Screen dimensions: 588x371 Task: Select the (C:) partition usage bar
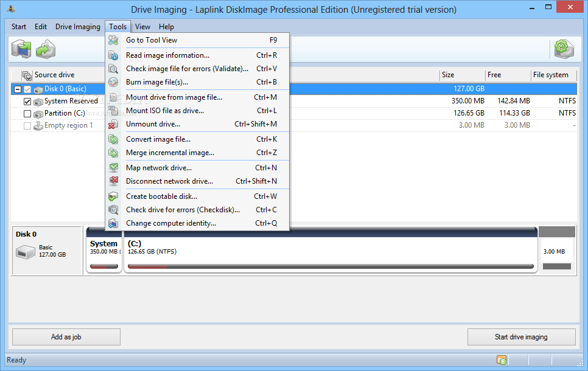(x=331, y=266)
